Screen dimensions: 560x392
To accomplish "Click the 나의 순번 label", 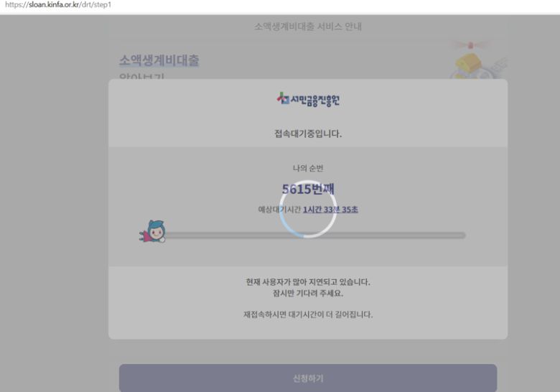I will point(308,168).
